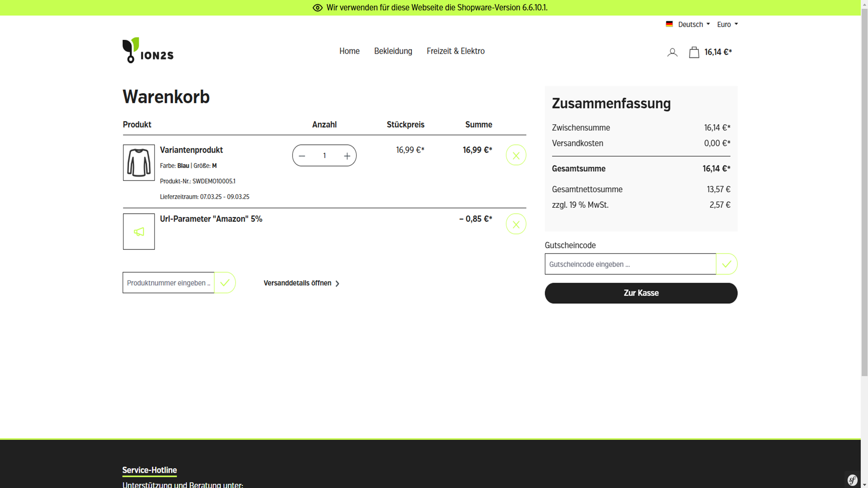
Task: Apply the voucher code checkmark
Action: click(x=726, y=264)
